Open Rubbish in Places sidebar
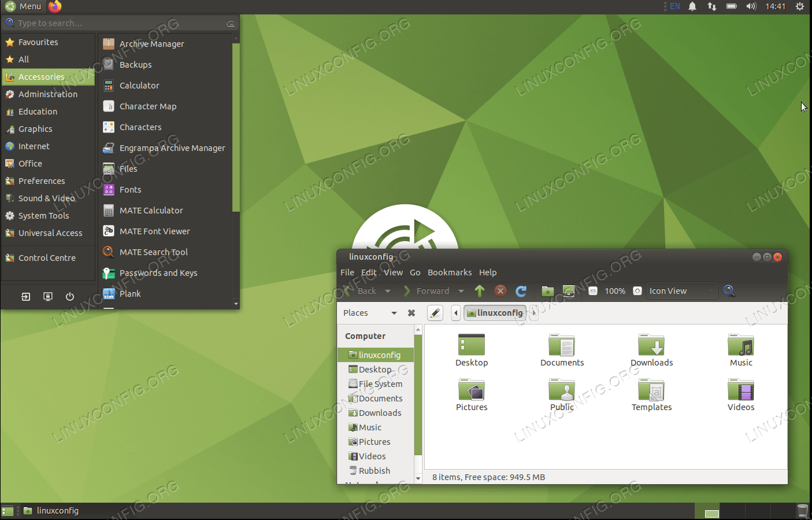Image resolution: width=812 pixels, height=520 pixels. tap(376, 471)
